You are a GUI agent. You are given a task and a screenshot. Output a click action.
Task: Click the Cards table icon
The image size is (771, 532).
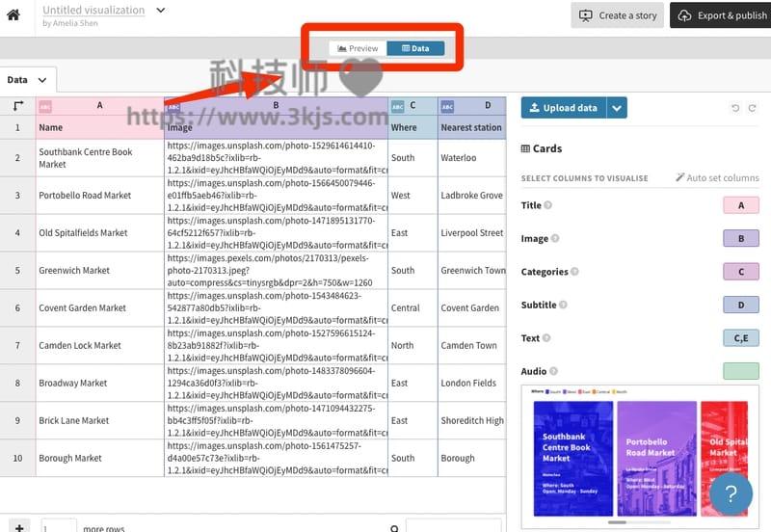click(x=525, y=148)
